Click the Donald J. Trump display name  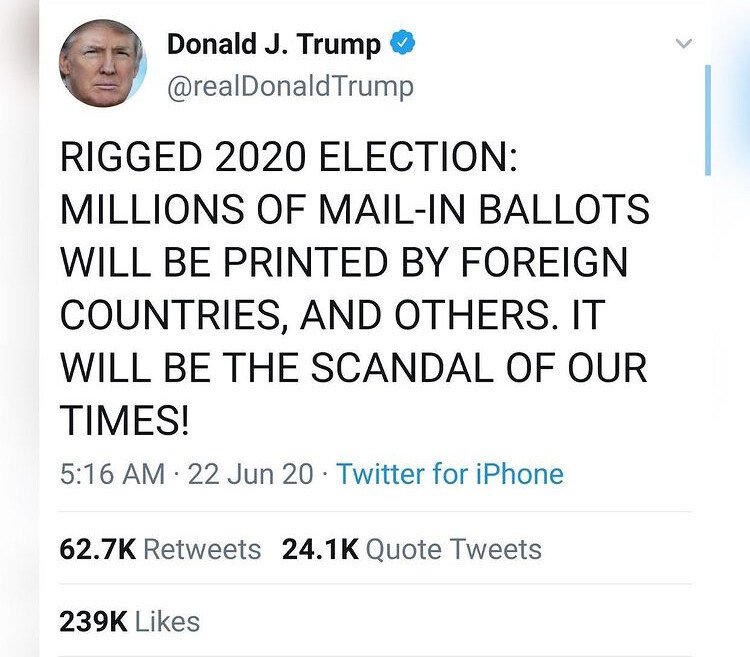point(273,44)
